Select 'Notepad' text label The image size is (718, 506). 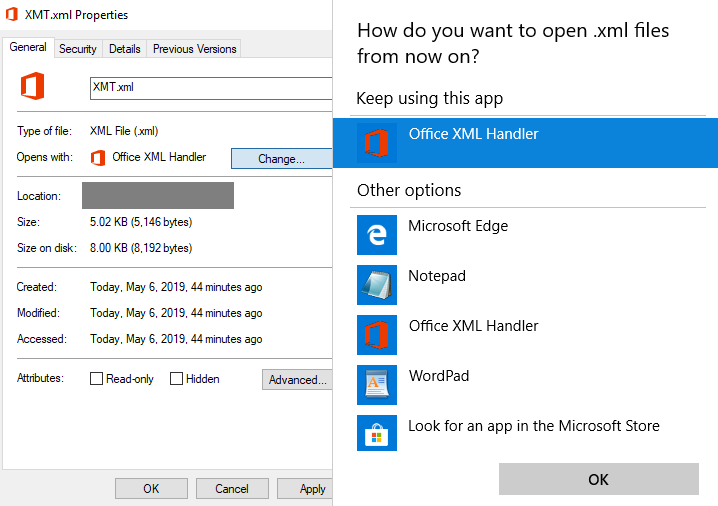(x=437, y=276)
